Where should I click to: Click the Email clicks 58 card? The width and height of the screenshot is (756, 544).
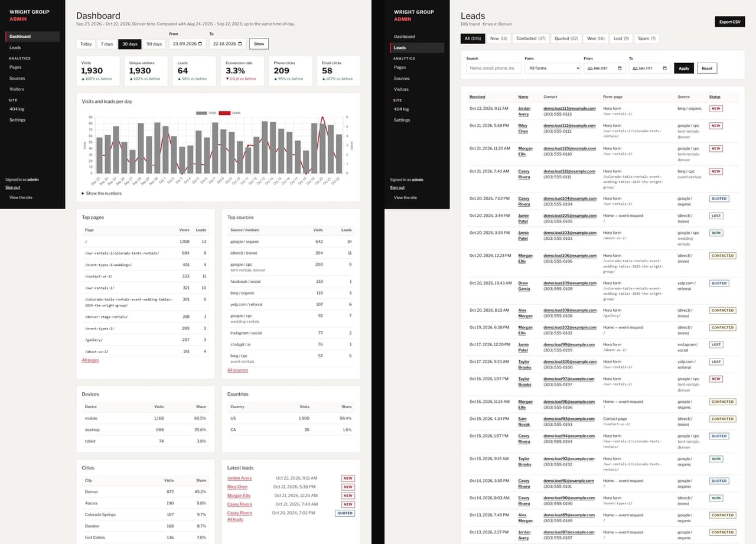pyautogui.click(x=338, y=71)
